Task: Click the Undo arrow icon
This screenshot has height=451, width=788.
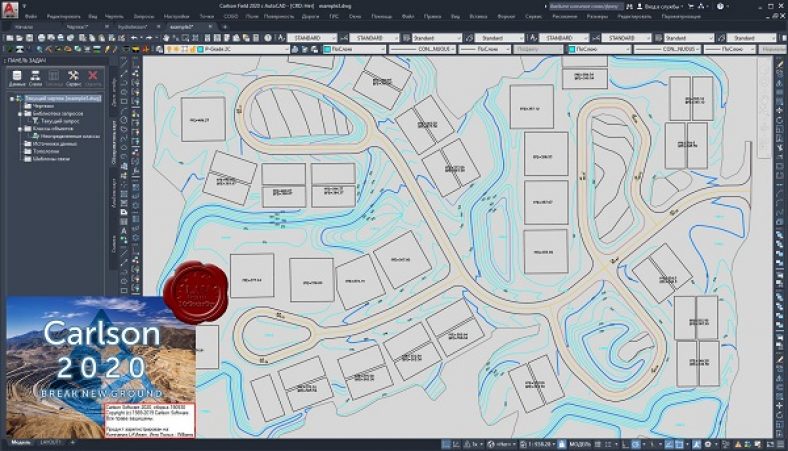Action: click(134, 38)
